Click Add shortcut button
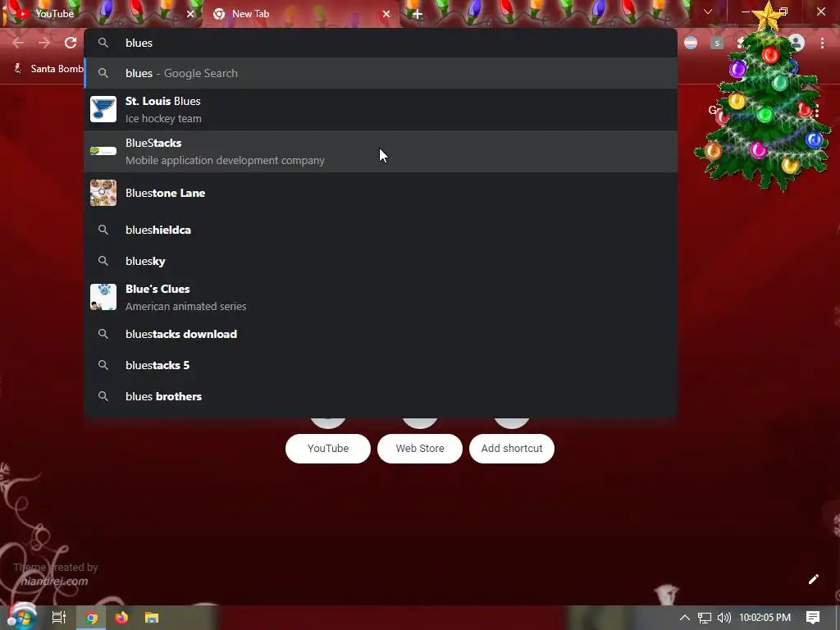The height and width of the screenshot is (630, 840). 512,449
